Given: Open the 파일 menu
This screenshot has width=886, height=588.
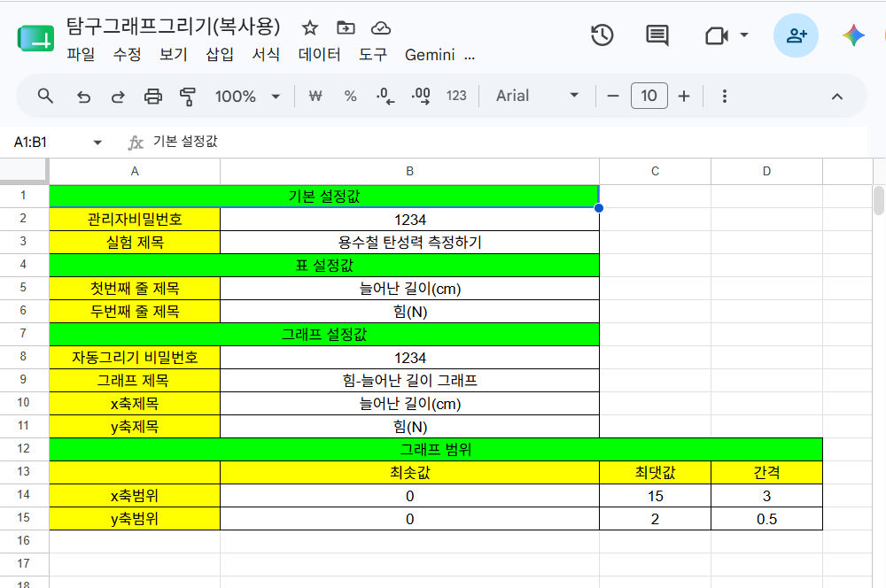Looking at the screenshot, I should coord(81,54).
